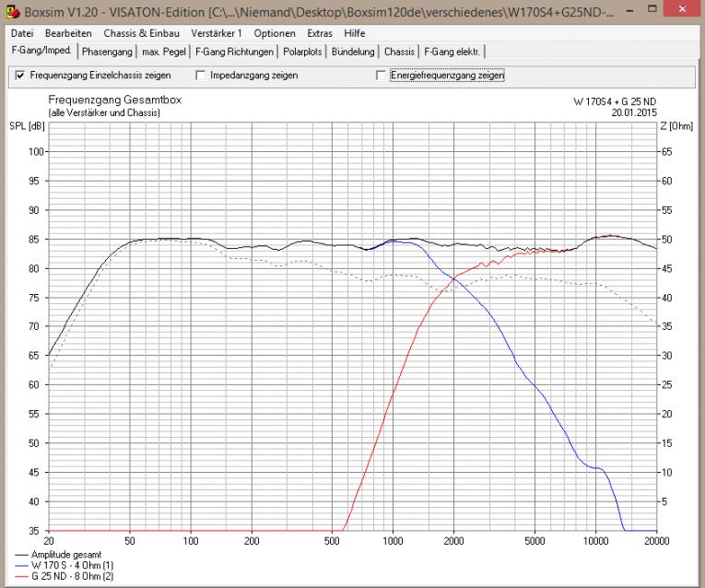Switch to the Bündelung tab
The height and width of the screenshot is (588, 705).
(x=353, y=52)
